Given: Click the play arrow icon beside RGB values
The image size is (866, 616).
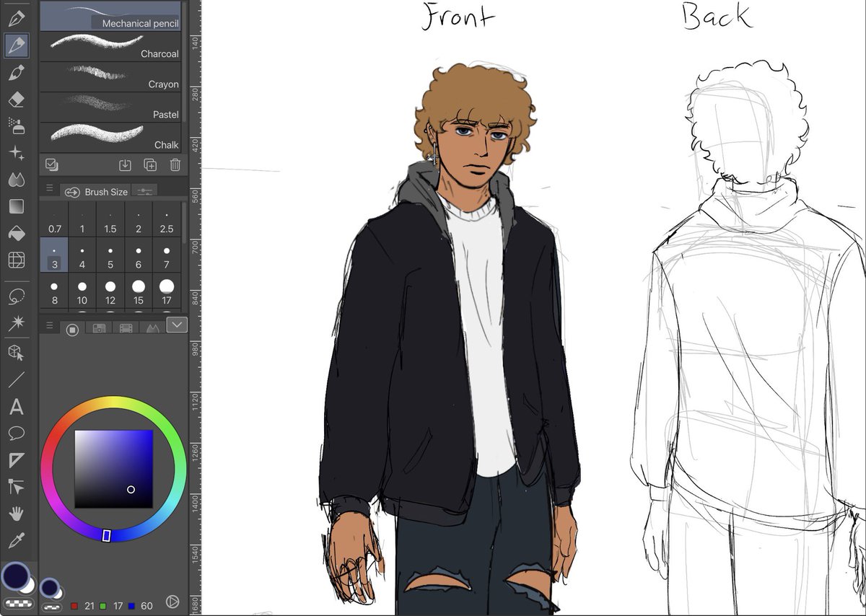Looking at the screenshot, I should [x=172, y=601].
